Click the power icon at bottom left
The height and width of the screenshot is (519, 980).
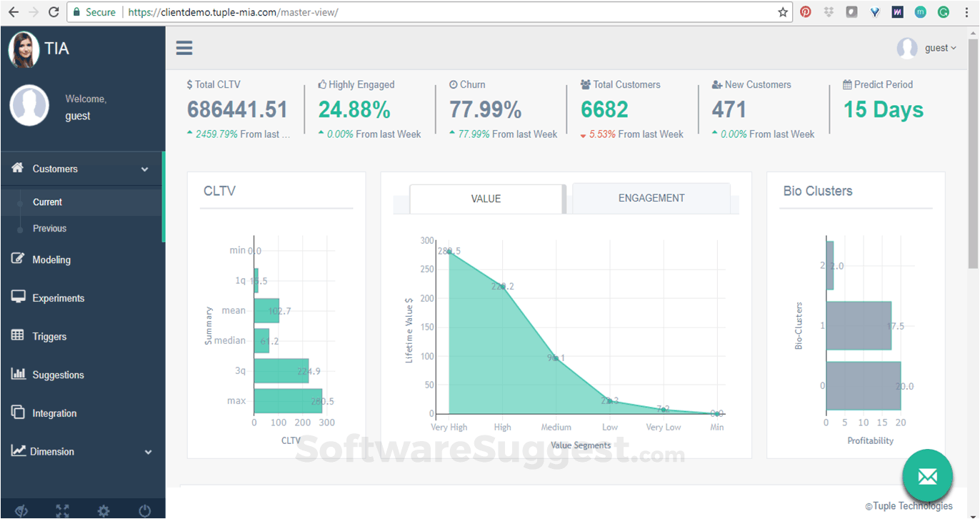tap(145, 511)
